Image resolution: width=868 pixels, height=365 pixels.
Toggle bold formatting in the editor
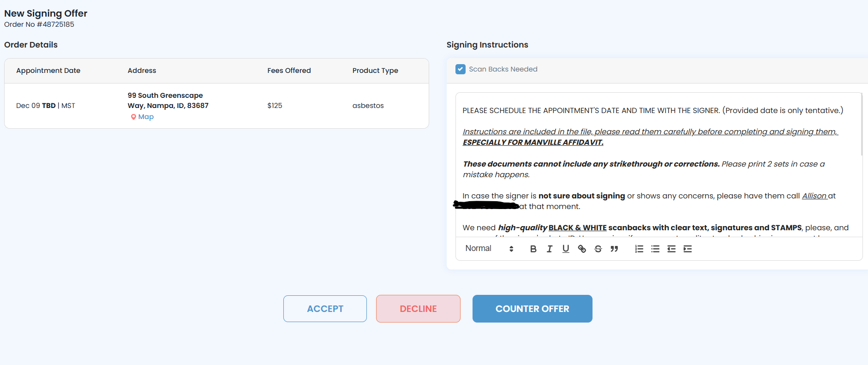[533, 249]
